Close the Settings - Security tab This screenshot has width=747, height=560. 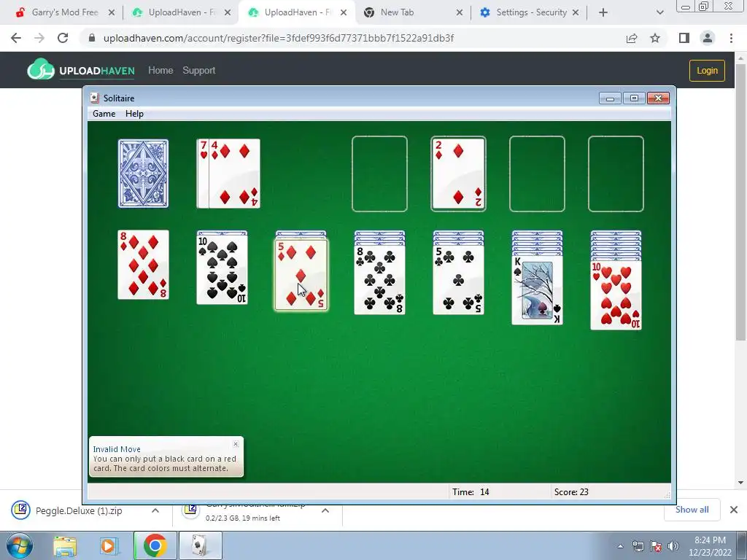coord(576,13)
